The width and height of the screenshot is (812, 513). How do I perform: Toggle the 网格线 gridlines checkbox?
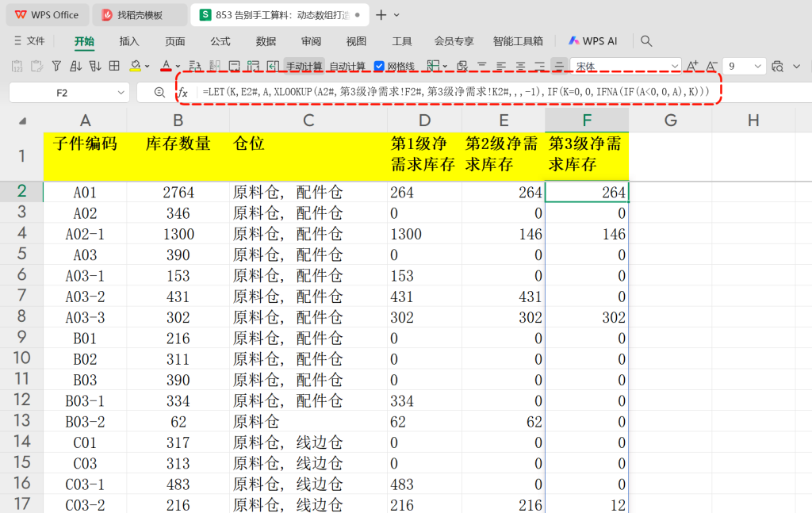(379, 67)
